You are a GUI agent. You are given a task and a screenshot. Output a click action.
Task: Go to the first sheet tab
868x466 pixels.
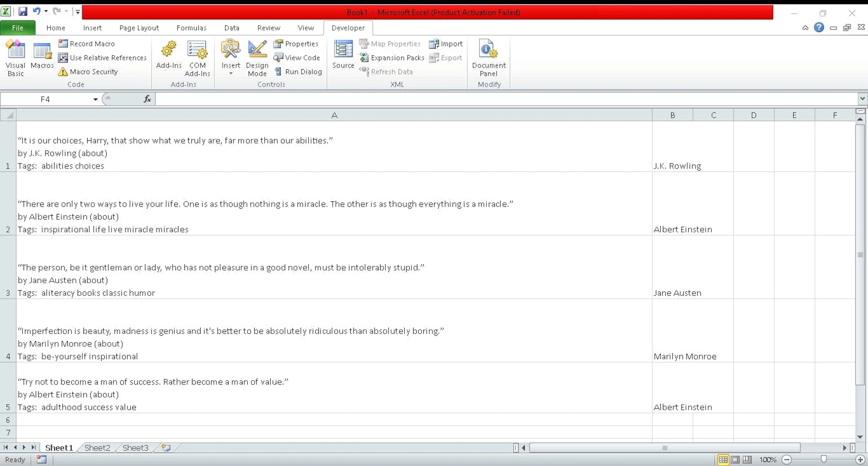tap(5, 447)
